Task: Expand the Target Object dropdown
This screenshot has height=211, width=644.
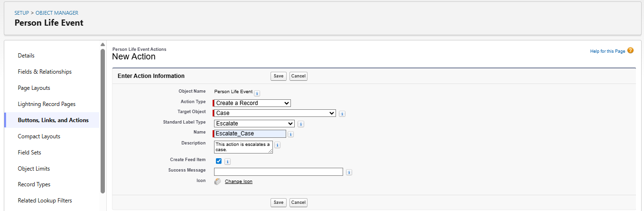Action: 275,114
